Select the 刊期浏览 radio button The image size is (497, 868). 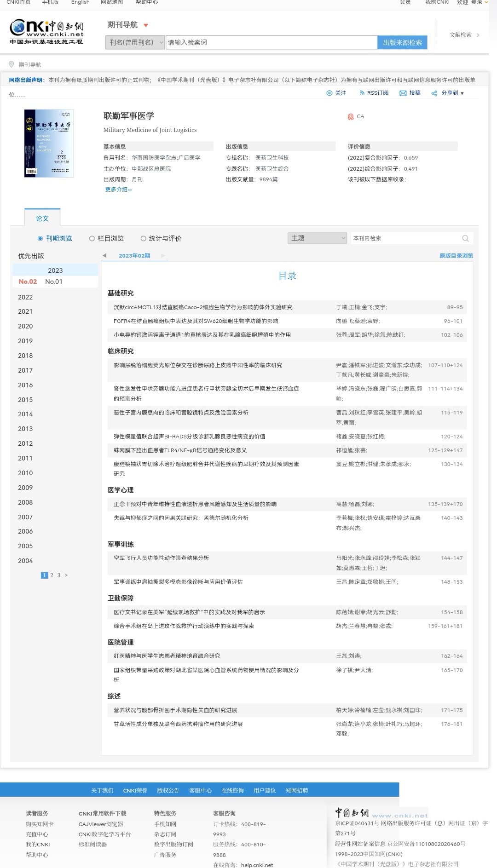click(x=40, y=238)
